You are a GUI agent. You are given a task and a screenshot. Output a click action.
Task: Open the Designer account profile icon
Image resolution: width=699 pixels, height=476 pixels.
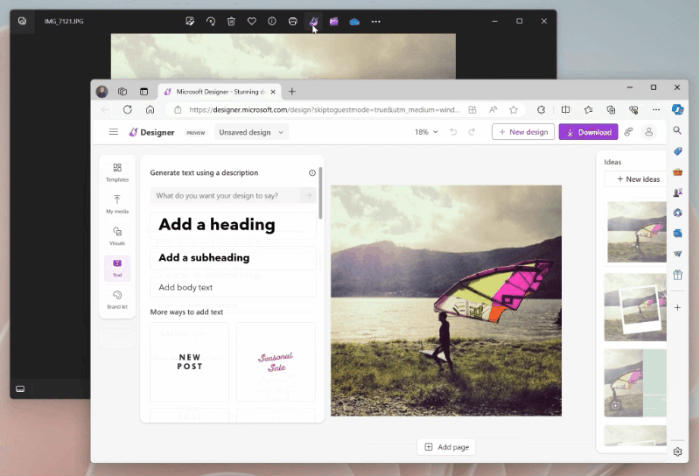(x=649, y=132)
